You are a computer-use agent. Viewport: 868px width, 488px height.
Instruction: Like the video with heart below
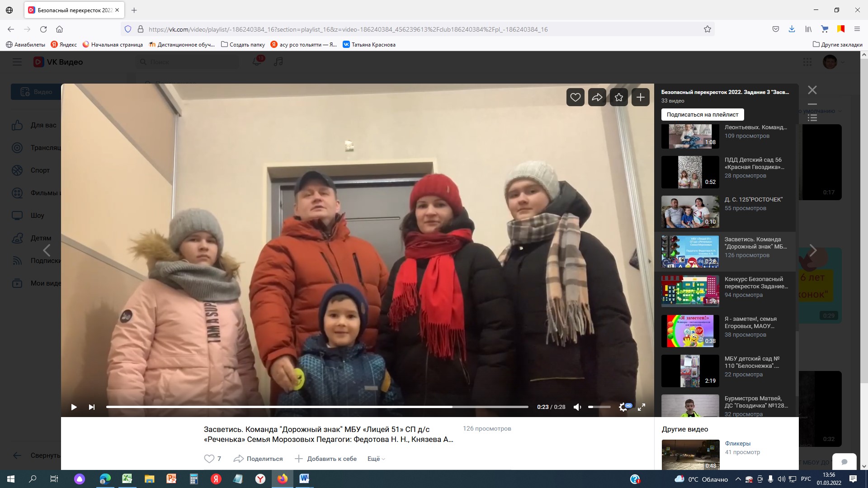[209, 459]
